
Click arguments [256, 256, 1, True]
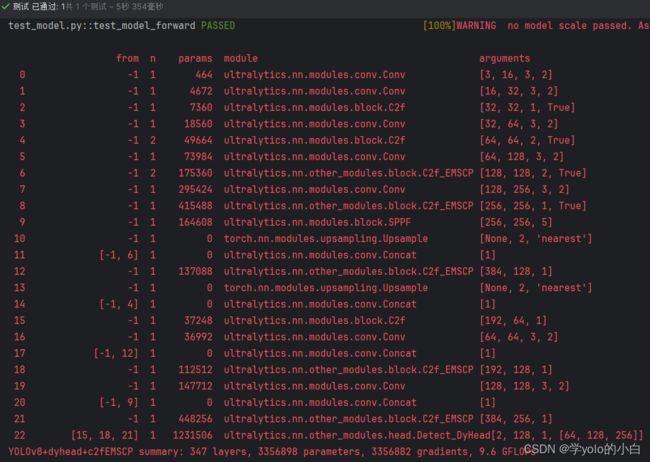pyautogui.click(x=533, y=206)
